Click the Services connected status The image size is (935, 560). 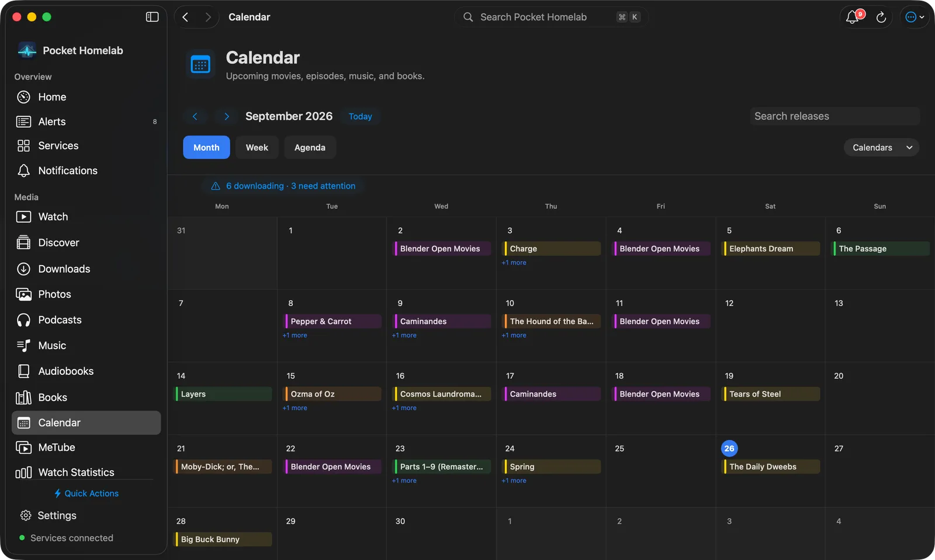point(67,538)
